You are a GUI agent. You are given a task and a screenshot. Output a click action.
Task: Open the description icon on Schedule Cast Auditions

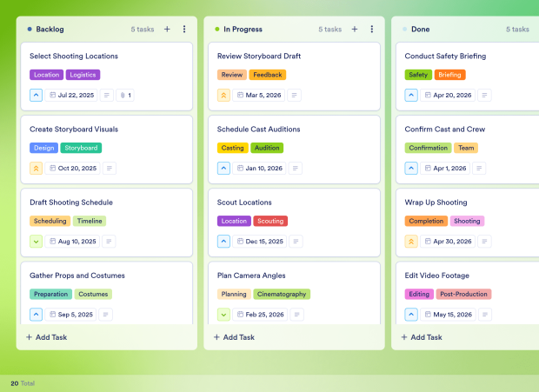pyautogui.click(x=296, y=169)
